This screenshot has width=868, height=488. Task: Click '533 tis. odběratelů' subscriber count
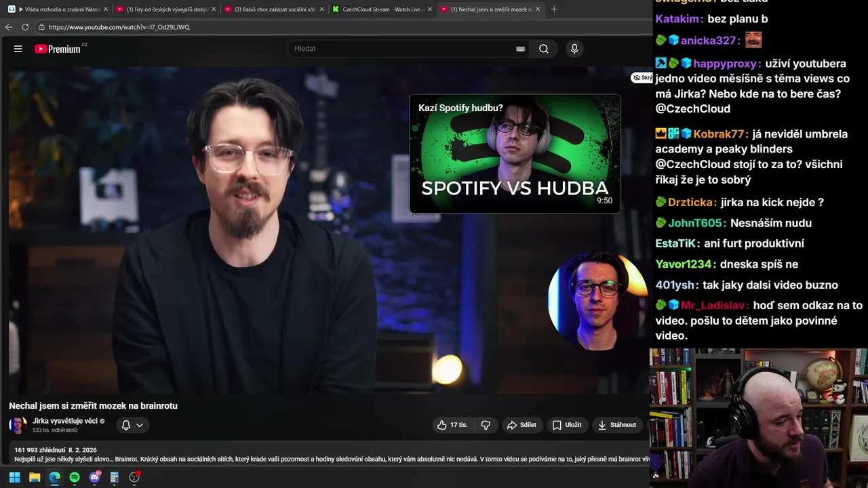coord(55,430)
